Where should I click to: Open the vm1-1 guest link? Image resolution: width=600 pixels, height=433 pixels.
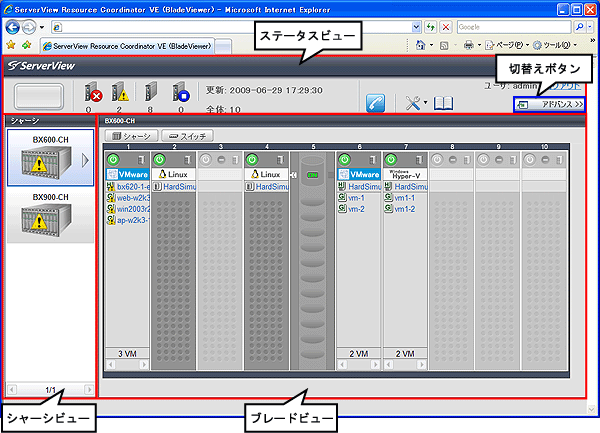405,198
